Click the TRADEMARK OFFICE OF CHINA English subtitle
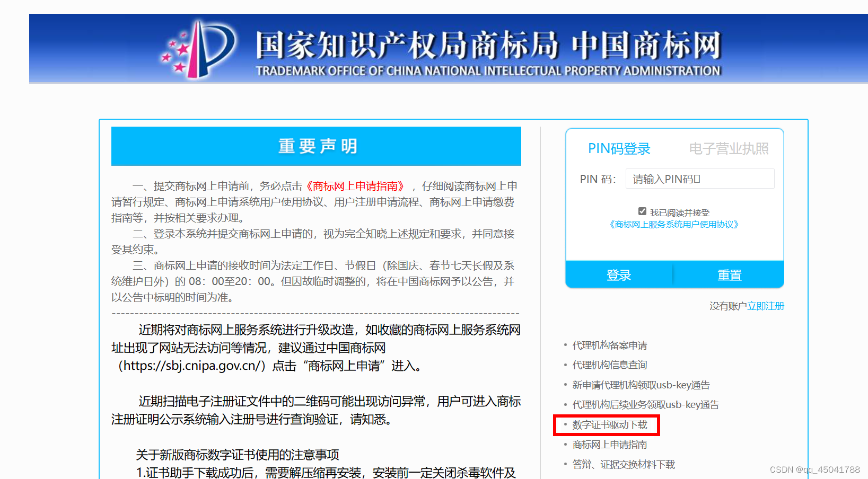The height and width of the screenshot is (479, 868). tap(488, 71)
